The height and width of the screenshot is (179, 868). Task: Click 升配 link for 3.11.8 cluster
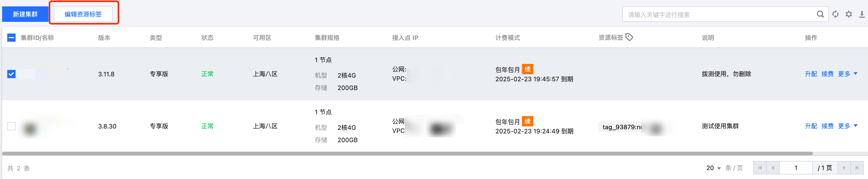[811, 74]
